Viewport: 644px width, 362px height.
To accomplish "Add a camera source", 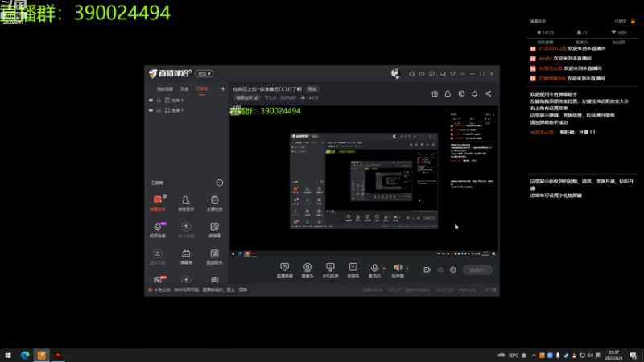I will [x=308, y=270].
